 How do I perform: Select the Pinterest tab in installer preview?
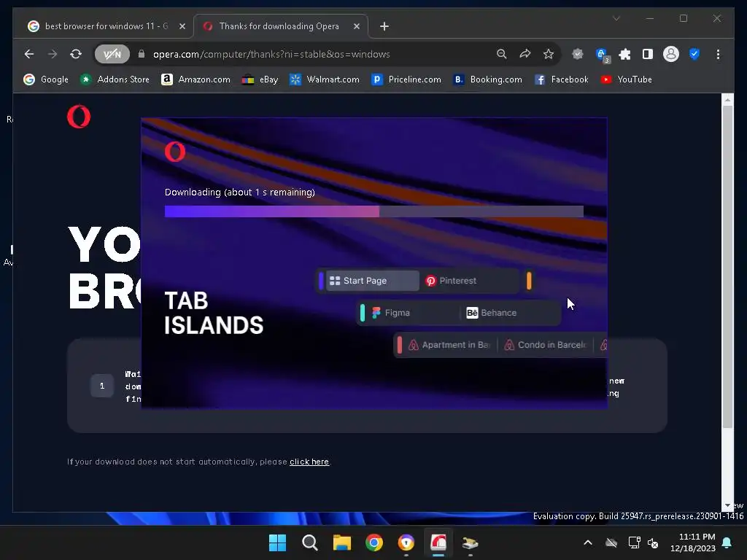pos(469,281)
